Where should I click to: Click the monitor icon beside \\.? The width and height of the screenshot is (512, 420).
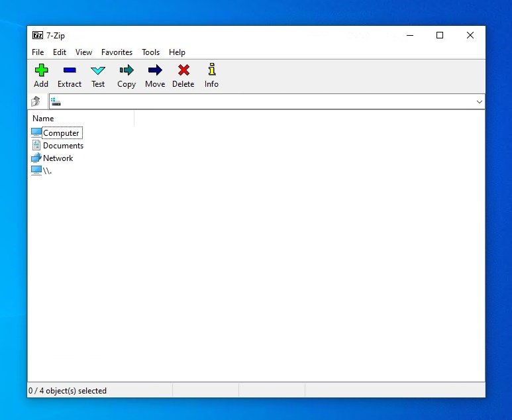pos(36,170)
